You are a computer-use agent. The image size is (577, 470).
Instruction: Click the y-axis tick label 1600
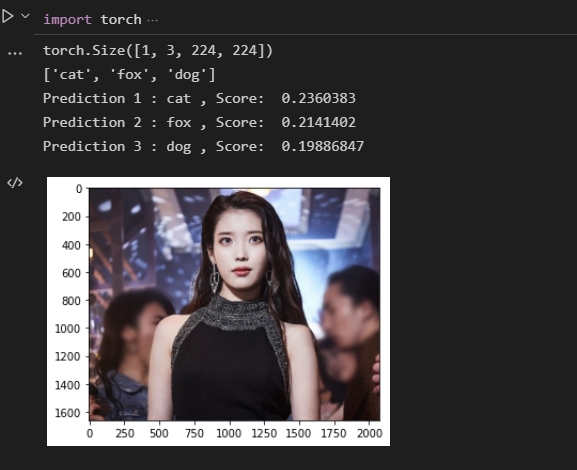coord(68,413)
